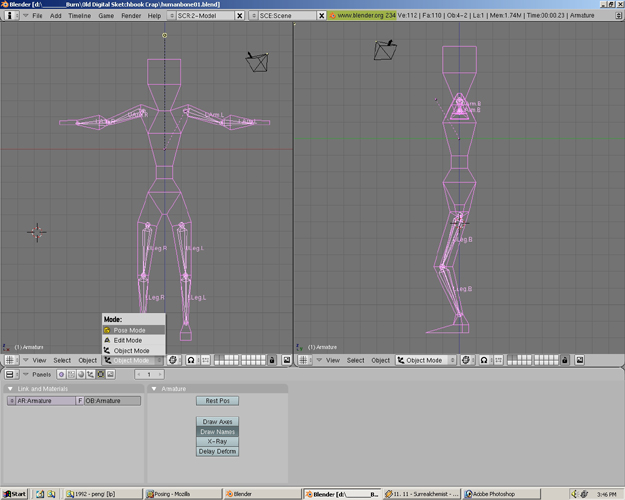The width and height of the screenshot is (625, 500).
Task: Open the Add menu
Action: pos(56,16)
